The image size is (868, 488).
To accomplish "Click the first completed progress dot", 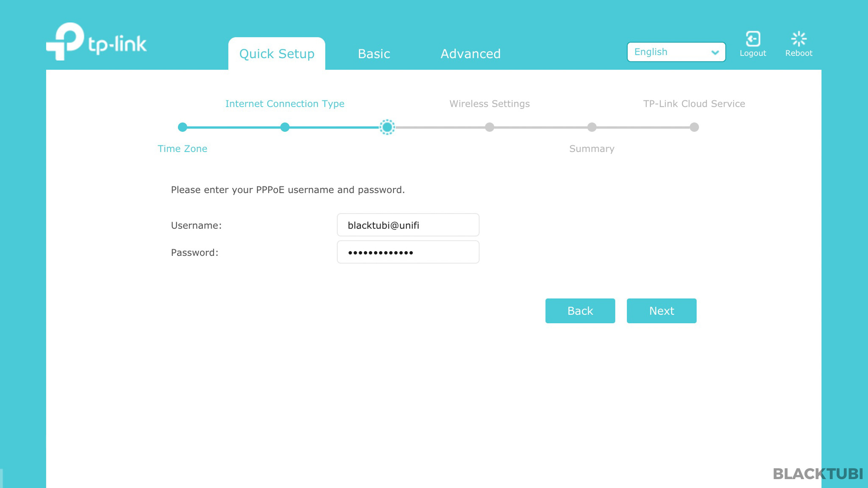I will [183, 127].
